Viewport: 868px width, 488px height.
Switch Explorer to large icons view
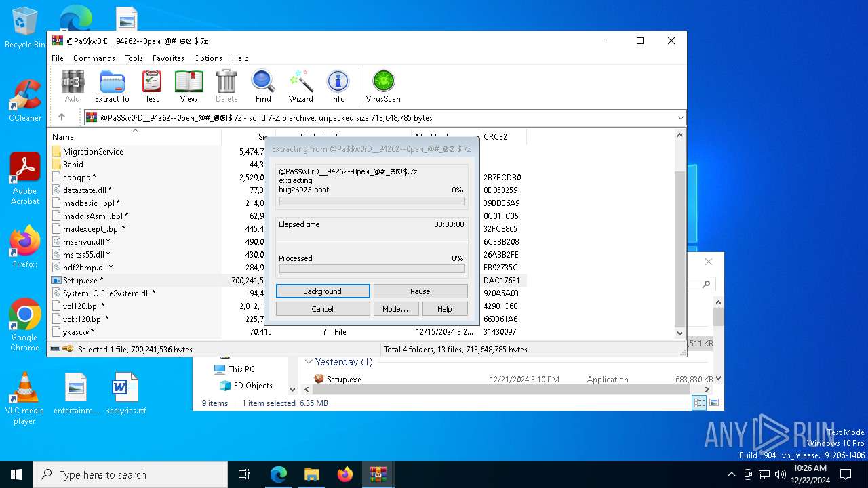coord(713,403)
